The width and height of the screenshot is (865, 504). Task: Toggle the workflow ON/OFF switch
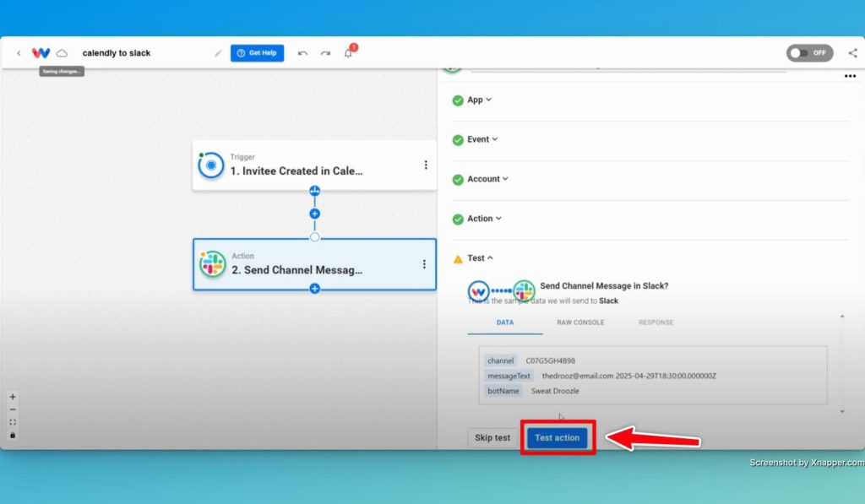[x=809, y=53]
